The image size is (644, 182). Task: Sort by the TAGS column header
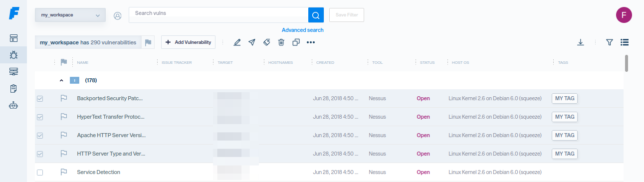coord(563,62)
